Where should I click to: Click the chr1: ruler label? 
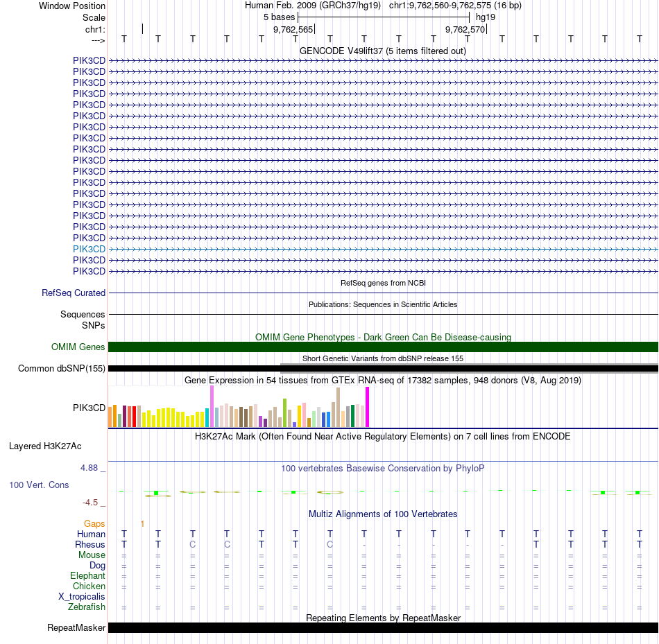click(x=95, y=29)
